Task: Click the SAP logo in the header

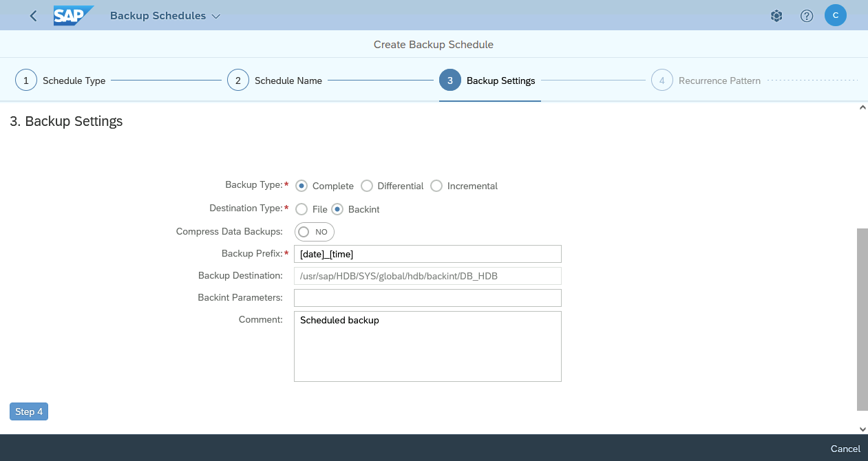Action: 73,15
